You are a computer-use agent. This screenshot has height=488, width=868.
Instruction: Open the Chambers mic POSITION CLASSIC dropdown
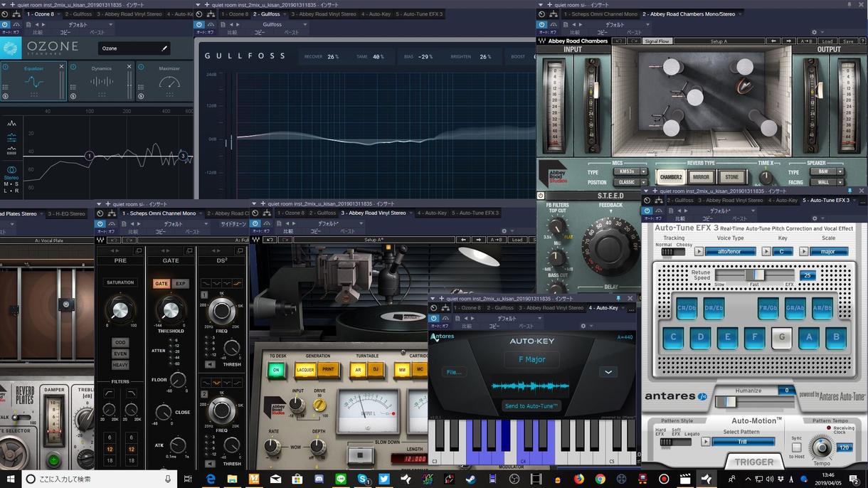(630, 182)
